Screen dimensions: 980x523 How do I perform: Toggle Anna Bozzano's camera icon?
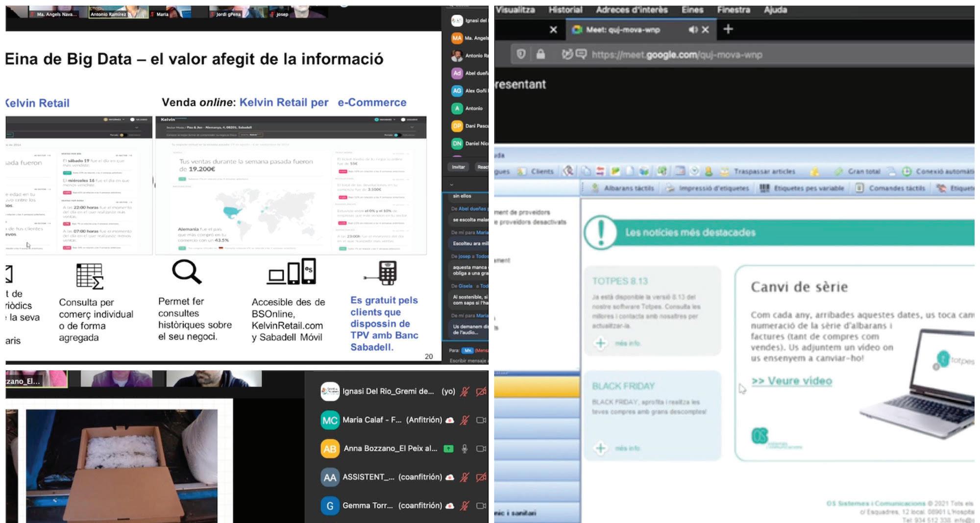pos(481,448)
